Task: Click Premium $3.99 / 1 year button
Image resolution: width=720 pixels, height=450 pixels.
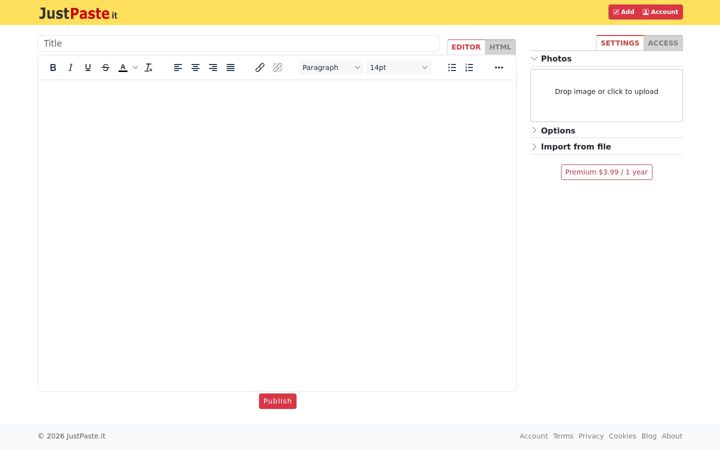Action: pos(606,172)
